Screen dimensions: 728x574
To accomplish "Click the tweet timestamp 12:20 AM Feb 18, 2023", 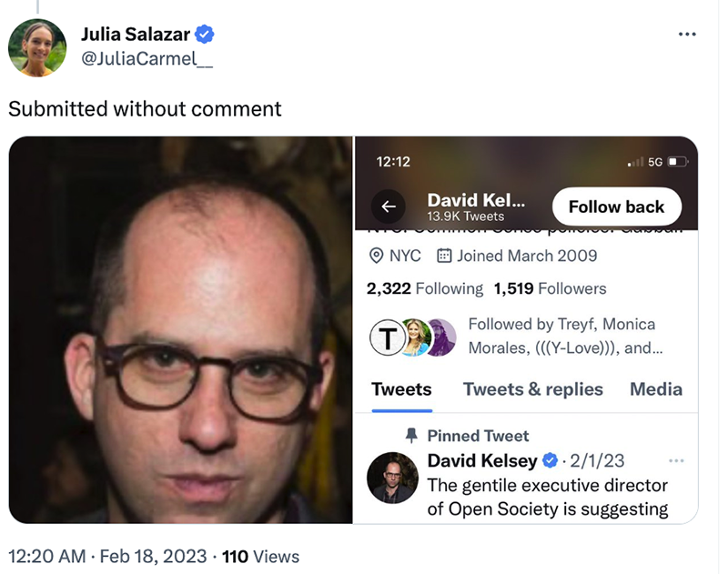I will 106,556.
